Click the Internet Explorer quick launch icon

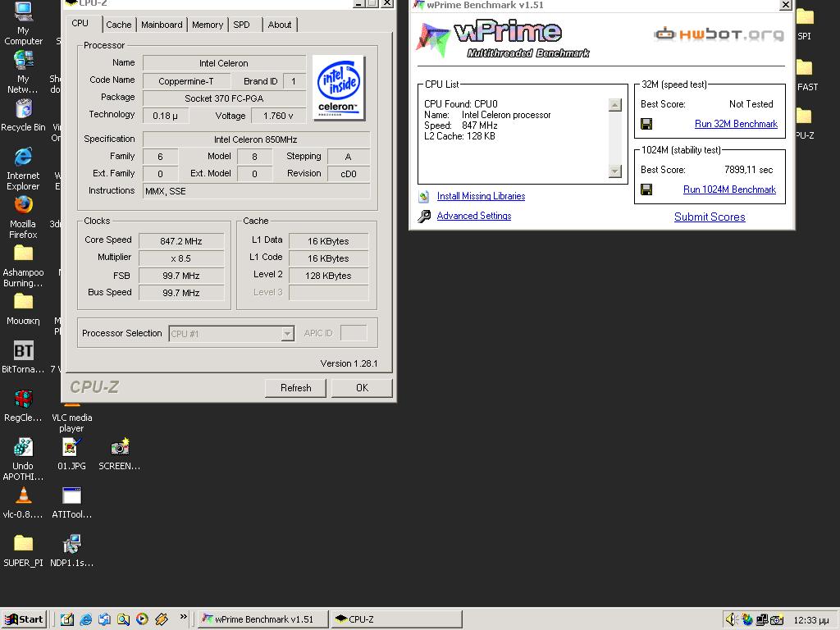[x=85, y=619]
